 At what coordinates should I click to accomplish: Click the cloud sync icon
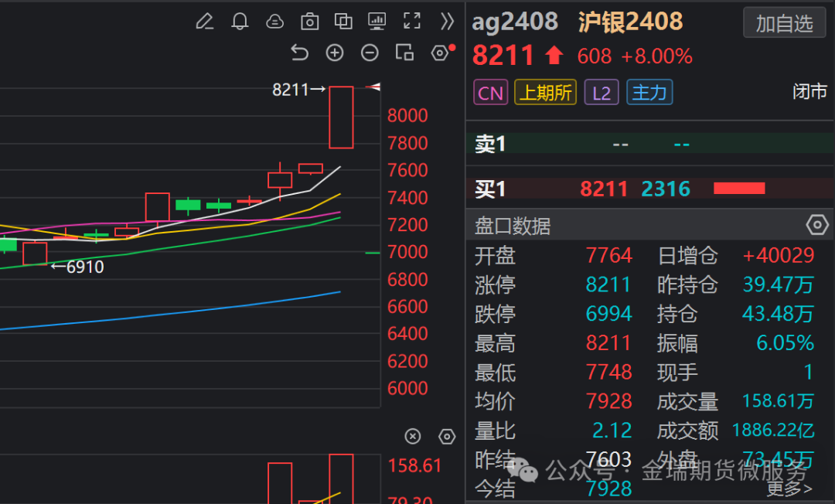(274, 22)
